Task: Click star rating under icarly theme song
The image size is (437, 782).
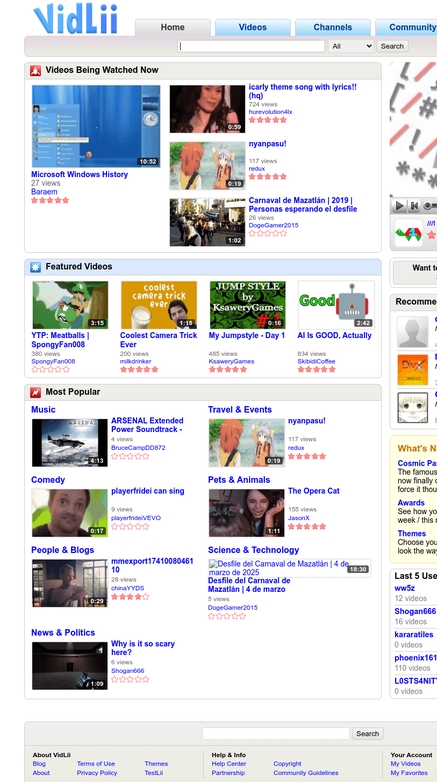Action: point(268,120)
